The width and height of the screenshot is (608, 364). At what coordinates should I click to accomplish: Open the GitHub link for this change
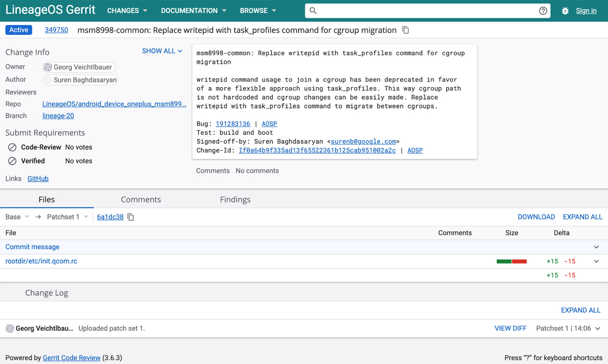point(38,178)
